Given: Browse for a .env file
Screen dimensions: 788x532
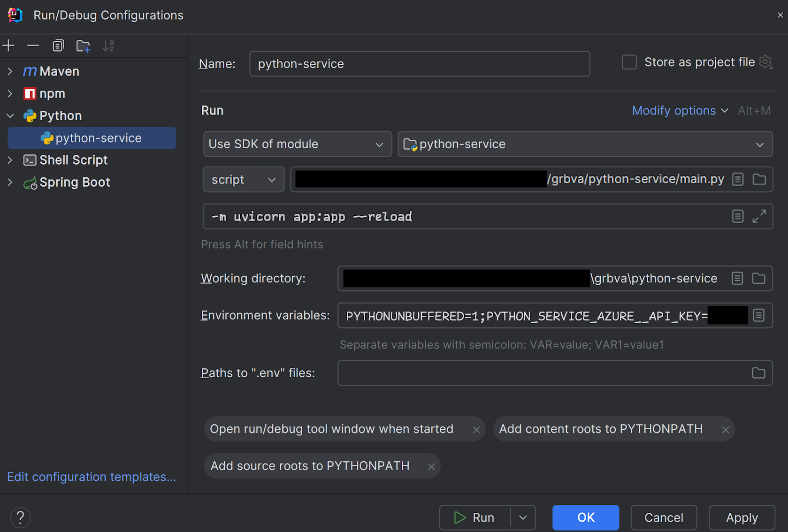Looking at the screenshot, I should click(x=758, y=373).
